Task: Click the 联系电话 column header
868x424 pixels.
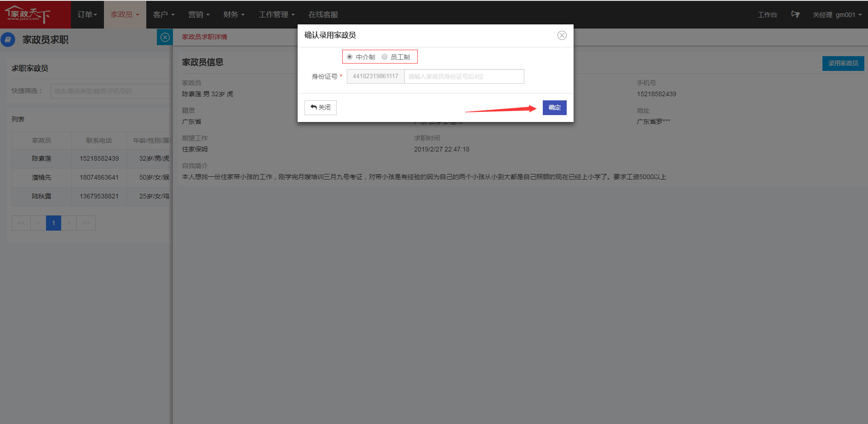Action: (x=99, y=140)
